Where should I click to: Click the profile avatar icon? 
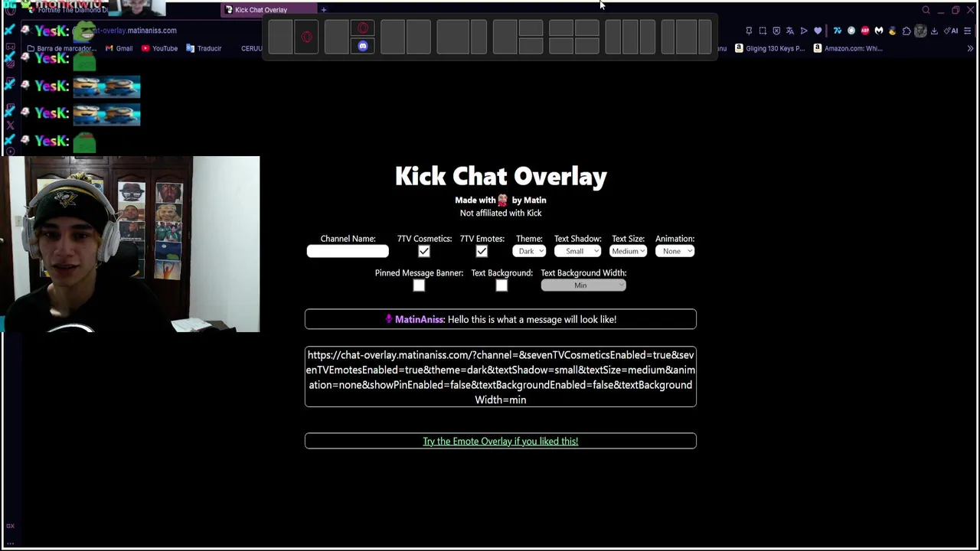pyautogui.click(x=920, y=31)
